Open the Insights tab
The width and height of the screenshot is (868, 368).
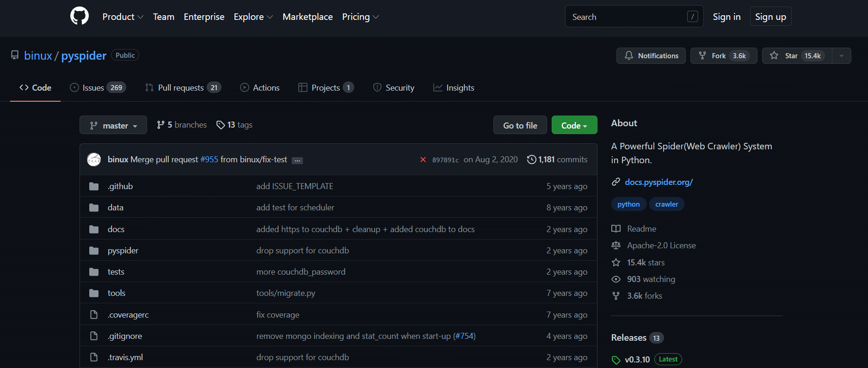click(454, 87)
